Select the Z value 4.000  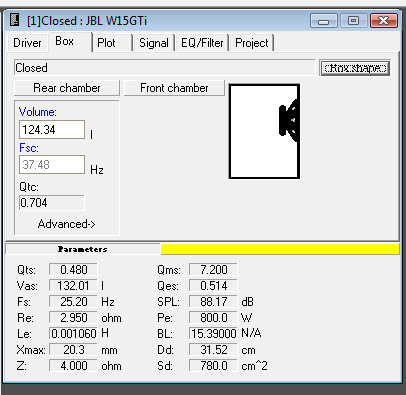tap(73, 366)
